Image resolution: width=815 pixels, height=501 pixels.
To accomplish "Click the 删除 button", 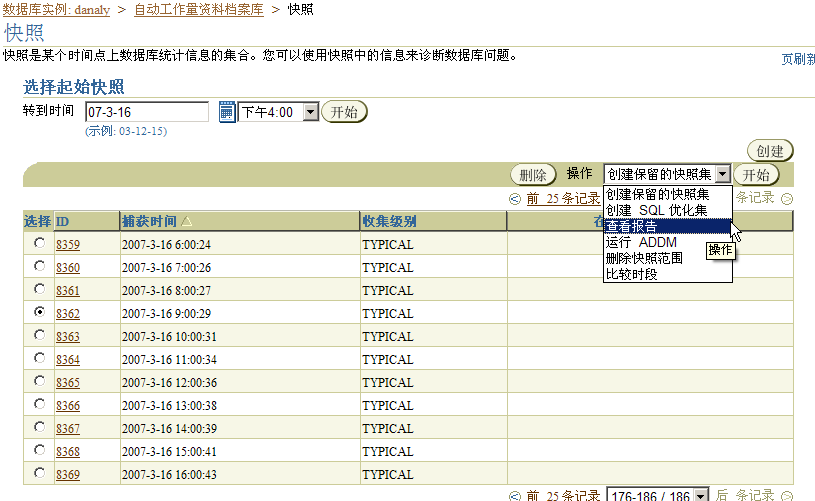I will tap(533, 175).
